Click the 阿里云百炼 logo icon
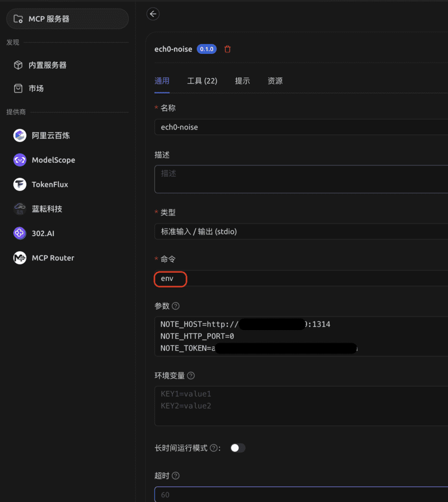This screenshot has width=448, height=502. pyautogui.click(x=20, y=135)
